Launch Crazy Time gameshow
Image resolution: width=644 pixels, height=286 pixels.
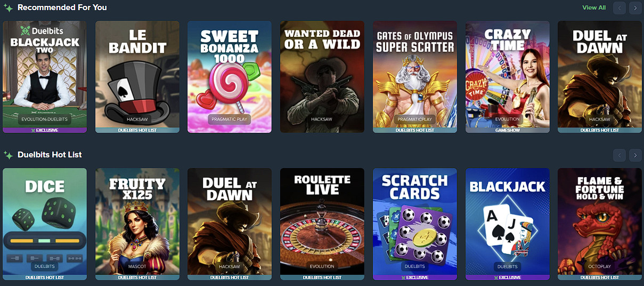[x=508, y=77]
